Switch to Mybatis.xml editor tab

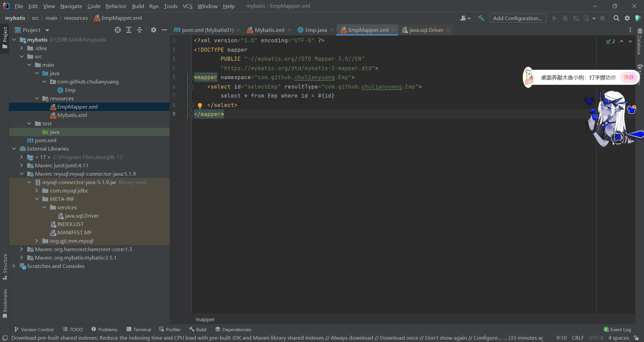click(x=269, y=30)
